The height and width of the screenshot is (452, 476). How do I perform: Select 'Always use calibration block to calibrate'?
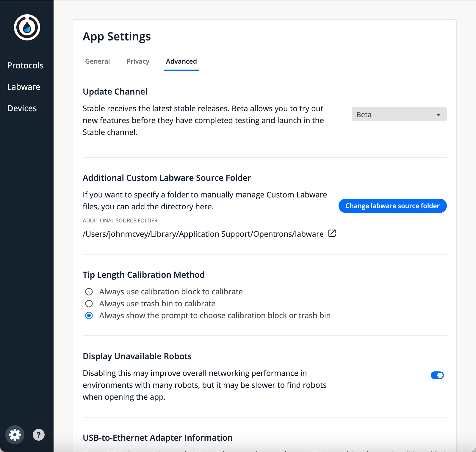coord(89,292)
